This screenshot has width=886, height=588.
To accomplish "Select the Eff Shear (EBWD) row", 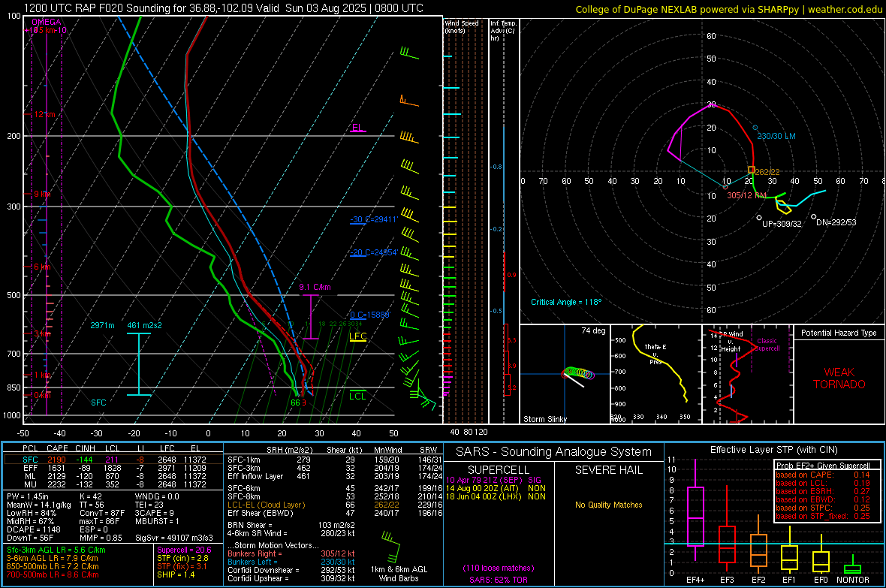I will tap(335, 514).
